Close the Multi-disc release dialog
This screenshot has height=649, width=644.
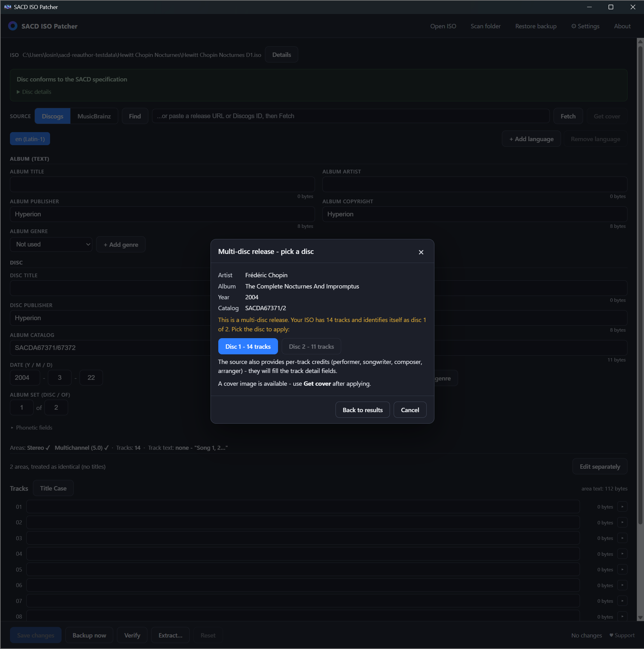pos(421,252)
